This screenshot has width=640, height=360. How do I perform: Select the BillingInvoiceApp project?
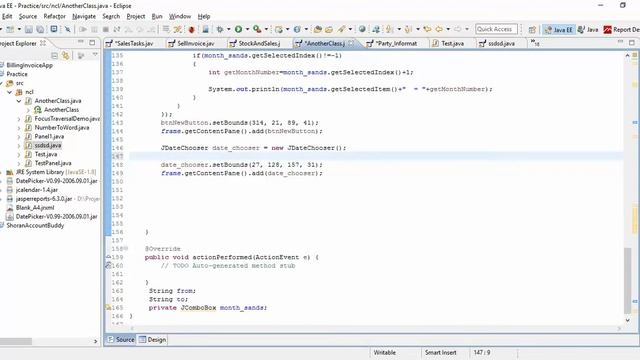point(29,65)
